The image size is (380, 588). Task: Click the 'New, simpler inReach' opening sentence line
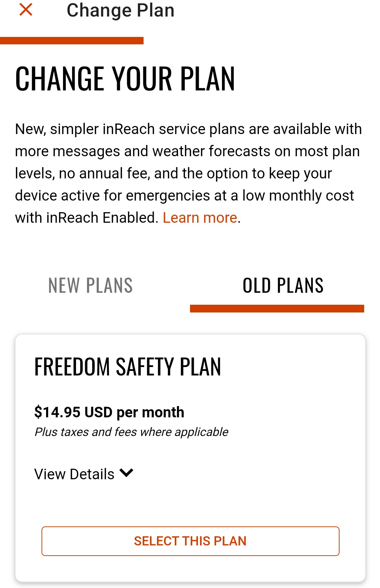189,129
